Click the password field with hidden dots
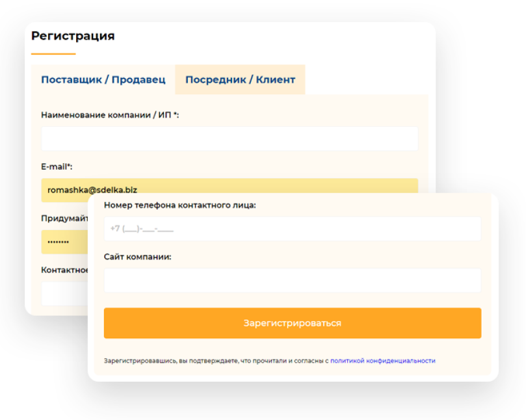Image resolution: width=526 pixels, height=420 pixels. [65, 241]
